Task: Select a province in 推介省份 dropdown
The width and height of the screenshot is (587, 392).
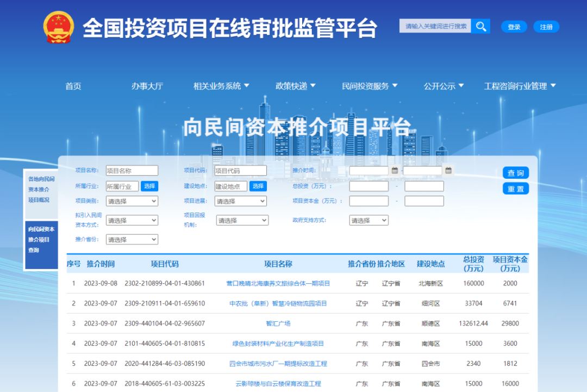Action: [132, 239]
